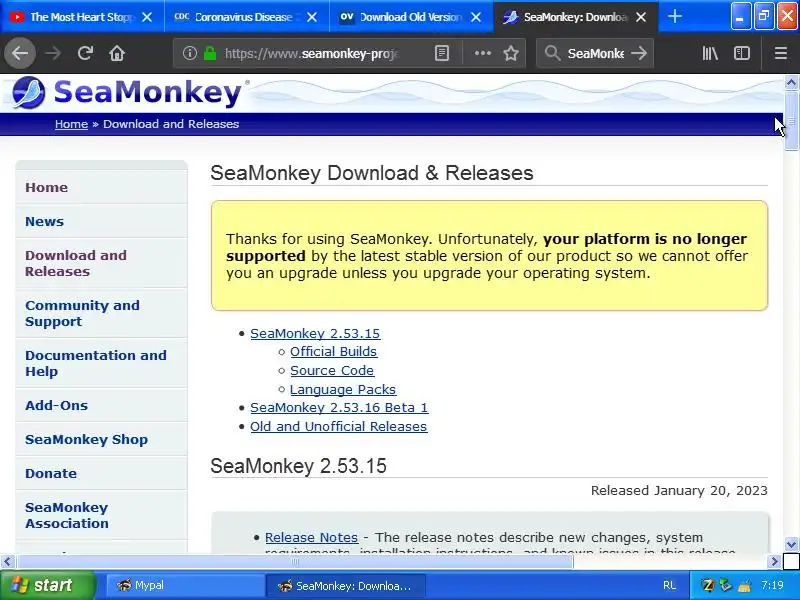Screen dimensions: 800x600
Task: Click horizontal scrollbar left arrow
Action: coord(7,562)
